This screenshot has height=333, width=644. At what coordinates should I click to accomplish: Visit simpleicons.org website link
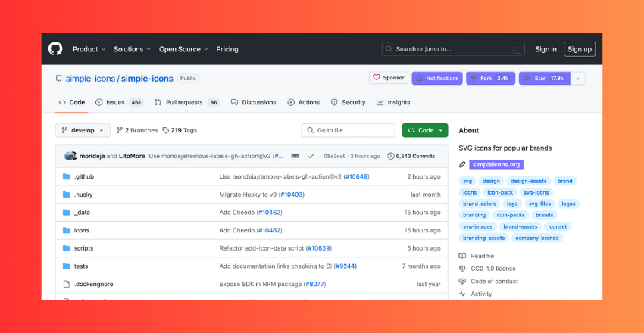point(496,165)
